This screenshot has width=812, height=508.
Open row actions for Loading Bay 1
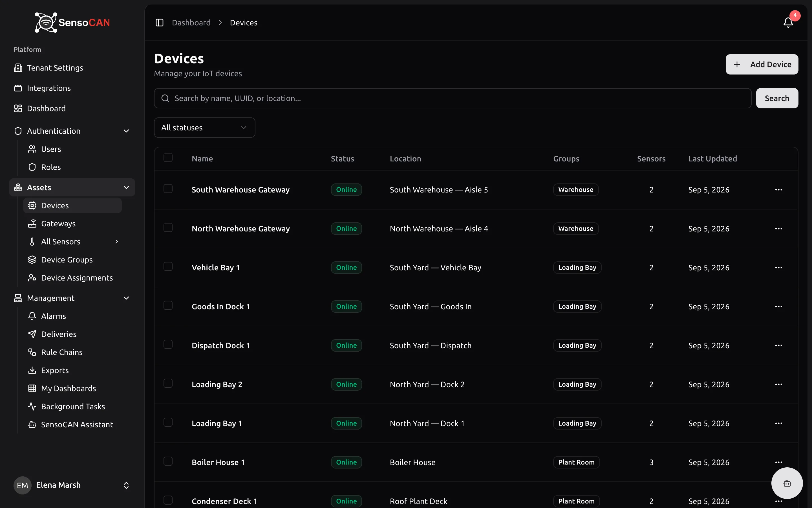coord(778,424)
